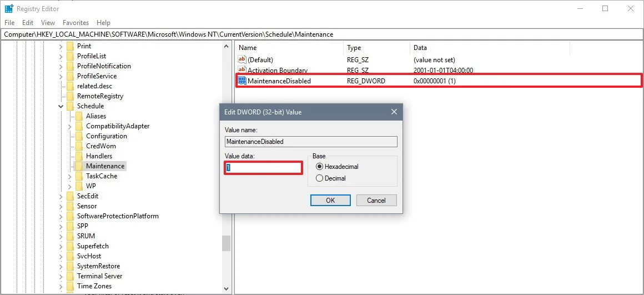Click the 2001-01-01T04:00:00 data cell
The image size is (644, 295).
click(443, 70)
